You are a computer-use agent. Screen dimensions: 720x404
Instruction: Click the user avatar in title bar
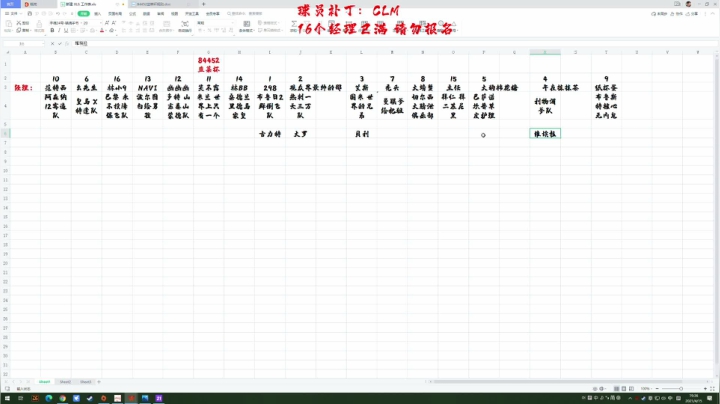[688, 4]
